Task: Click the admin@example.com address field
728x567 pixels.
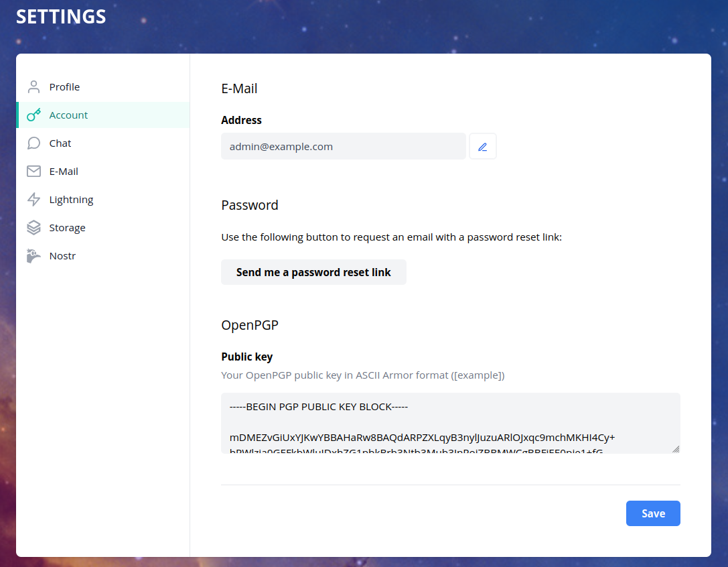Action: pos(343,146)
